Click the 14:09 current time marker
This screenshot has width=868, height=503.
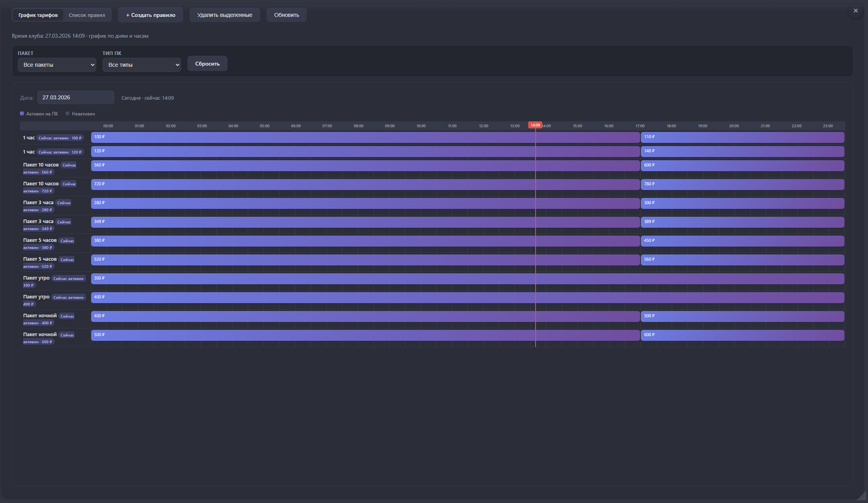(x=535, y=125)
